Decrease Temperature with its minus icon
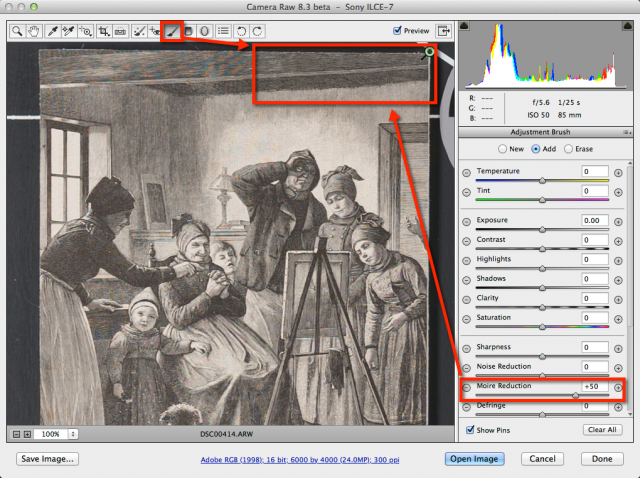640x478 pixels. (467, 173)
